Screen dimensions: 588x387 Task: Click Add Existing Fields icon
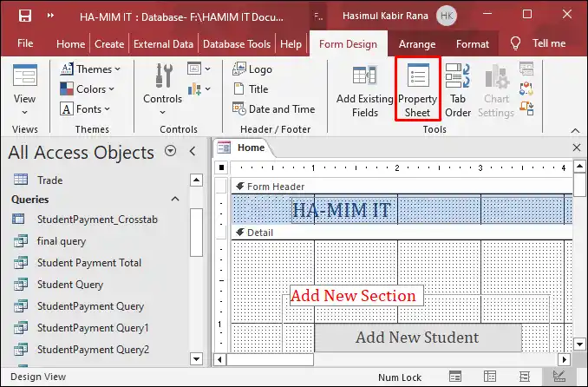[364, 89]
